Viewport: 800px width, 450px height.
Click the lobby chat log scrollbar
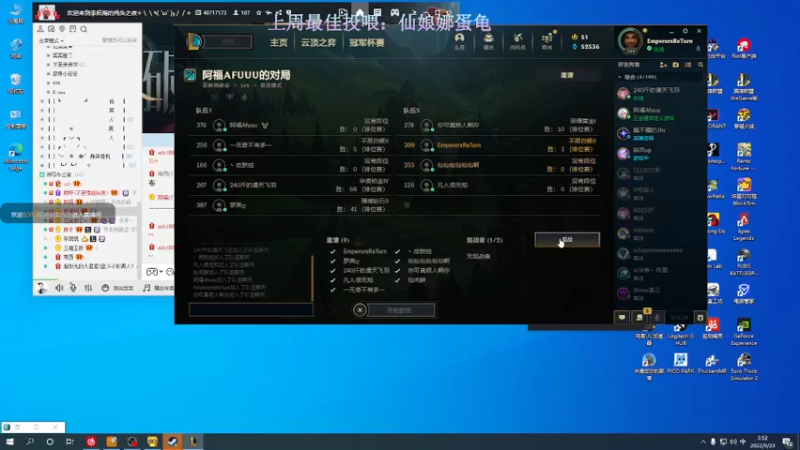tap(312, 278)
